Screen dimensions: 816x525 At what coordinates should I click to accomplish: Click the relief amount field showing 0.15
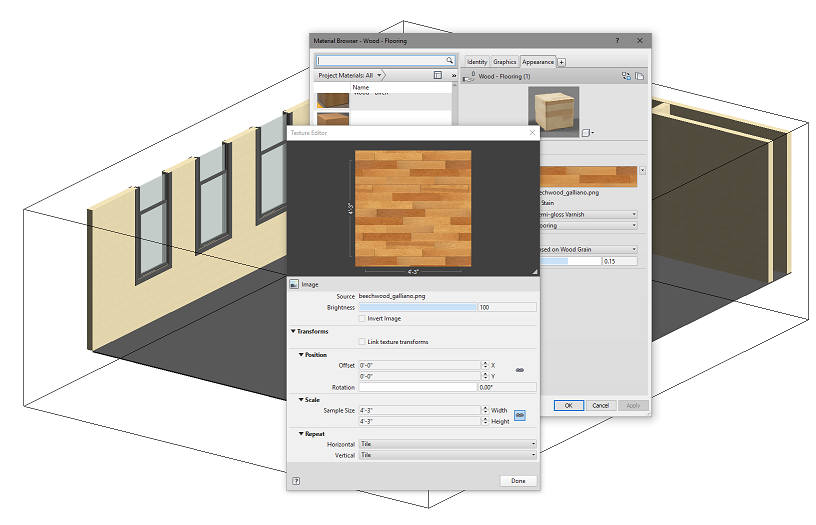tap(620, 261)
